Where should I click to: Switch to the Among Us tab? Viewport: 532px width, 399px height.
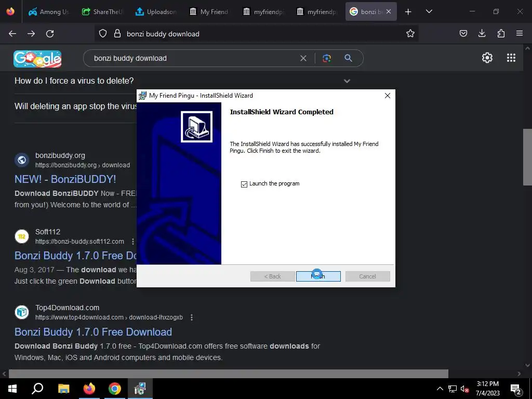coord(48,12)
